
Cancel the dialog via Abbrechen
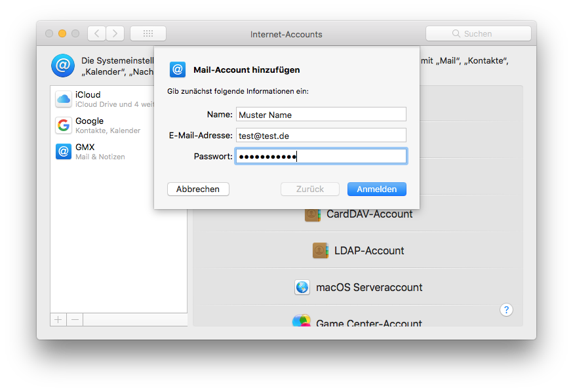click(198, 189)
